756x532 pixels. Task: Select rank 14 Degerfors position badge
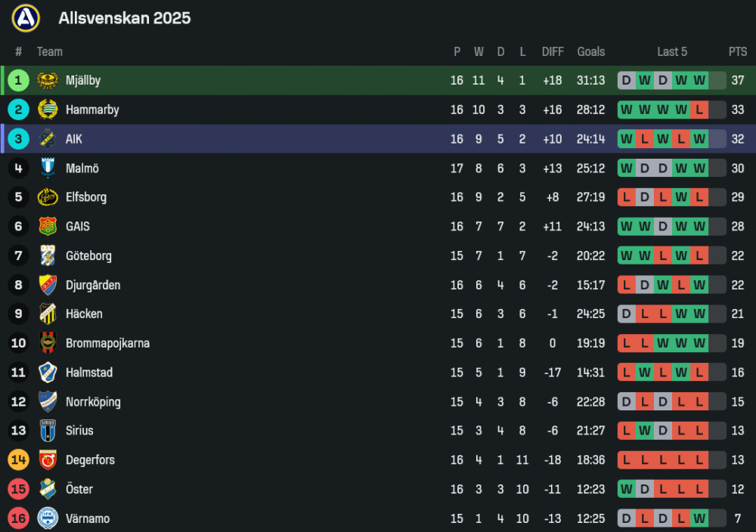pos(18,459)
